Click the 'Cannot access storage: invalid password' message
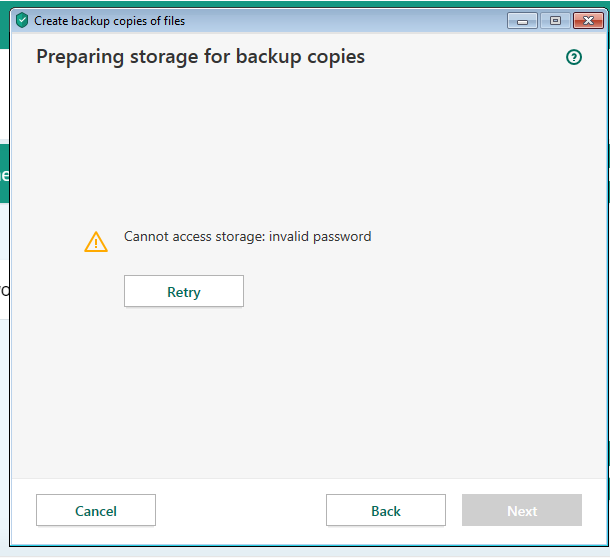 247,237
